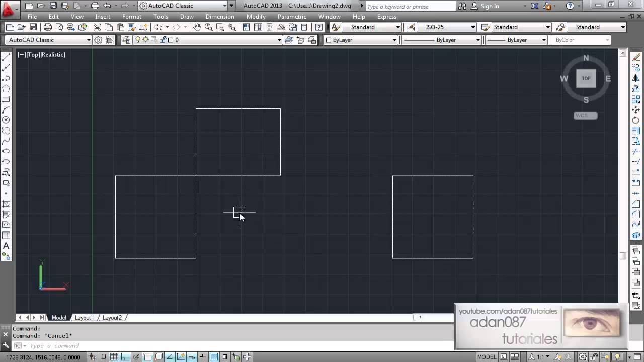Open the Express menu
Screen dimensions: 644x362
click(386, 17)
